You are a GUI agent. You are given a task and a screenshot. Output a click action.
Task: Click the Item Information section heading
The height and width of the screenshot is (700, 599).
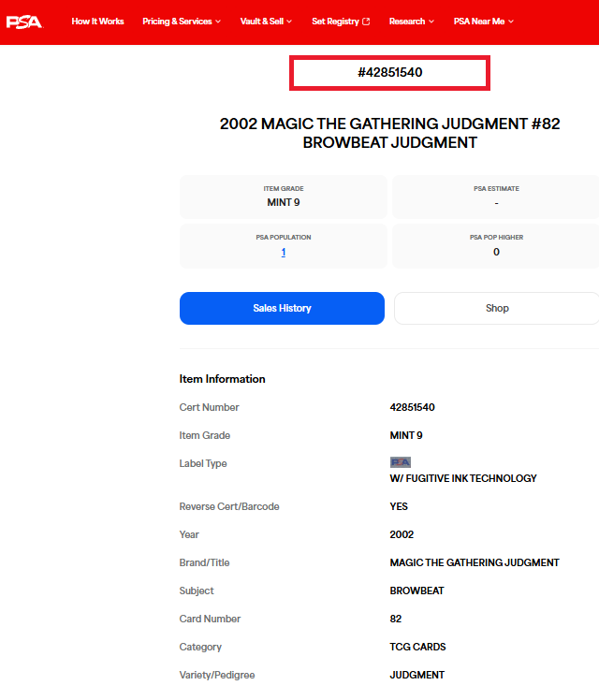222,379
